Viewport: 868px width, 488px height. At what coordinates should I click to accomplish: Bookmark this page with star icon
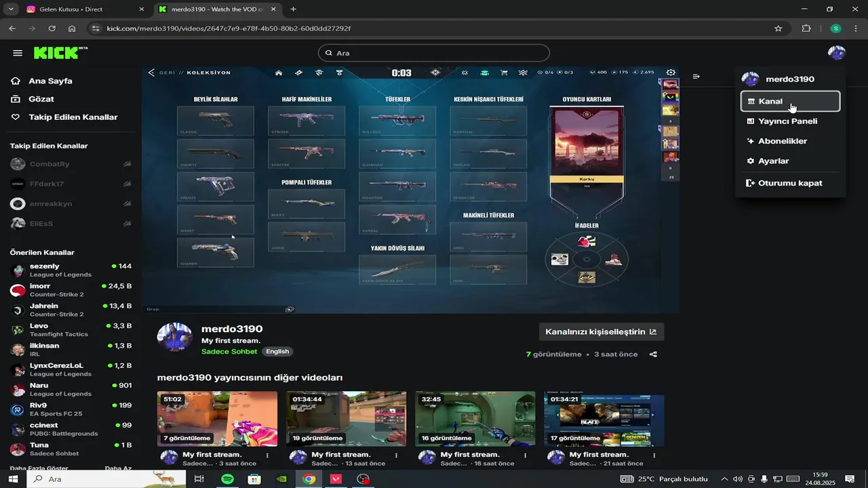[778, 28]
